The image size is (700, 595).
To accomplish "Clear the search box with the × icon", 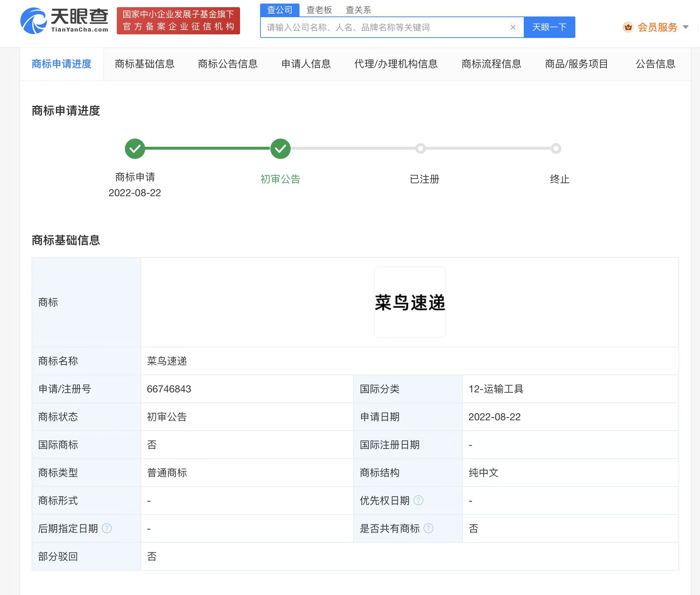I will 513,27.
